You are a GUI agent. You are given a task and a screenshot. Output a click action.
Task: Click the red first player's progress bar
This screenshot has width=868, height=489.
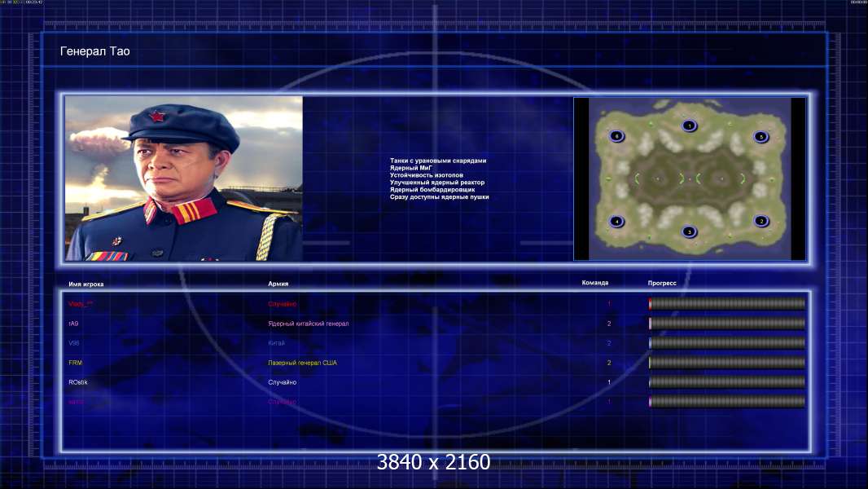click(x=727, y=303)
